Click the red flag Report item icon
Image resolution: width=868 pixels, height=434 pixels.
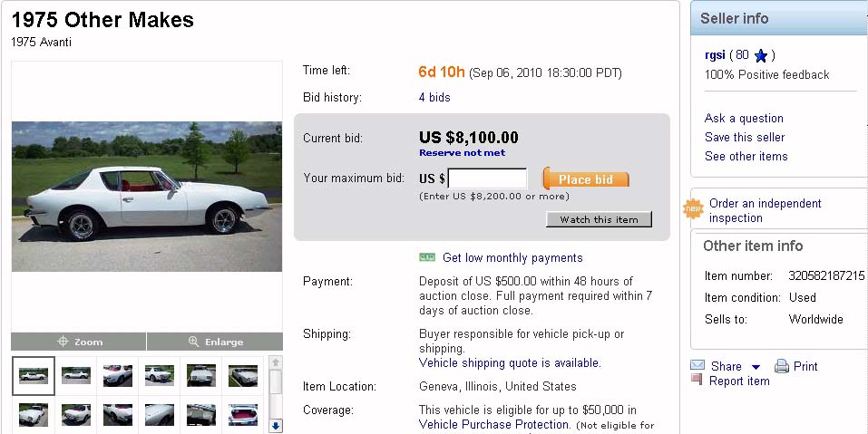[697, 381]
